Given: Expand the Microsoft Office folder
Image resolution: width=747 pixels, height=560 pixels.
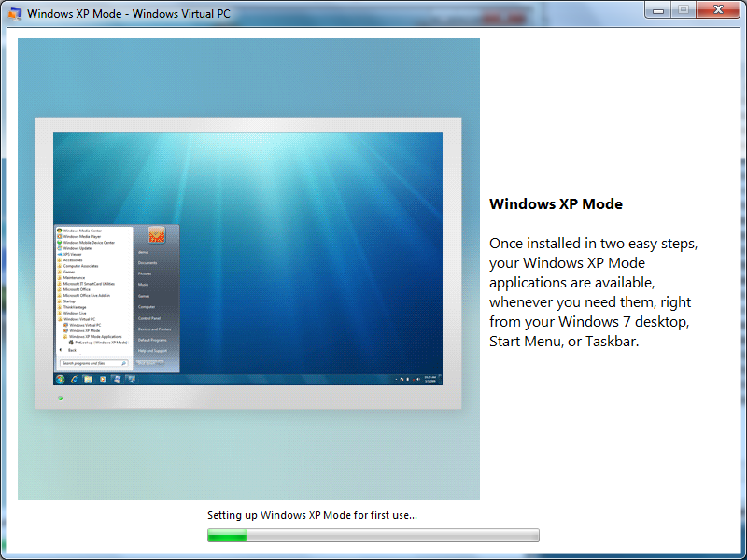Looking at the screenshot, I should coord(79,290).
